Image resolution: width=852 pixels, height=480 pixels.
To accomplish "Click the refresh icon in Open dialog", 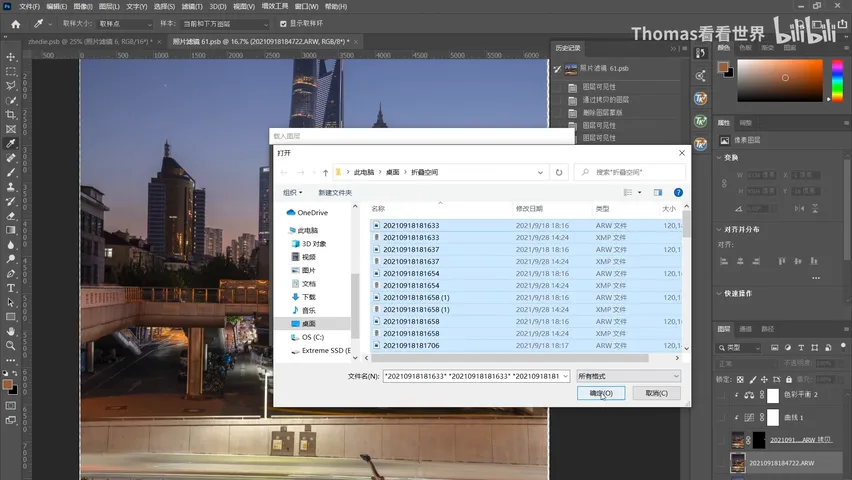I will click(559, 172).
